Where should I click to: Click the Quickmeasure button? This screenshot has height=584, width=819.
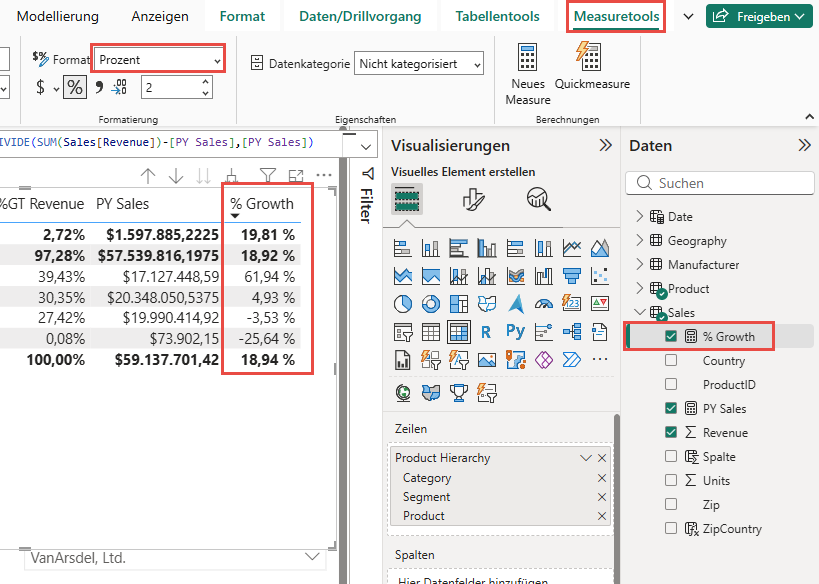click(592, 66)
